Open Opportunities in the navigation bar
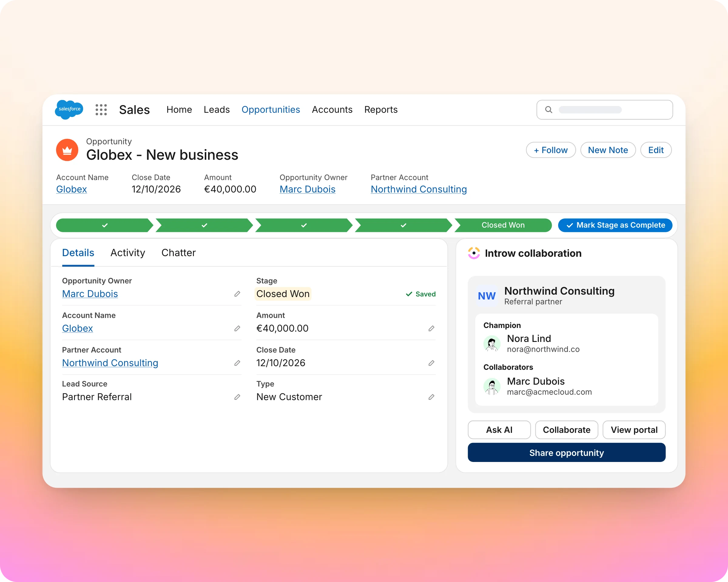The width and height of the screenshot is (728, 582). [x=271, y=110]
